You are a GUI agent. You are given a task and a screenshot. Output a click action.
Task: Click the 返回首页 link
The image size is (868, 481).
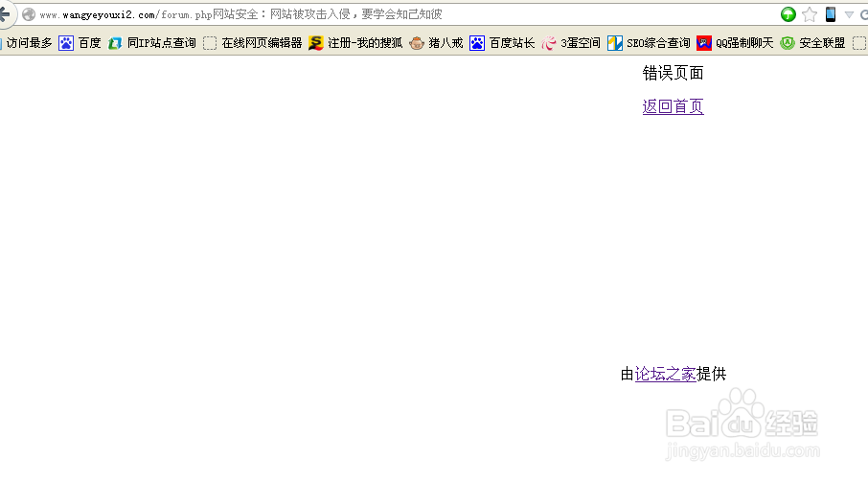(x=674, y=106)
